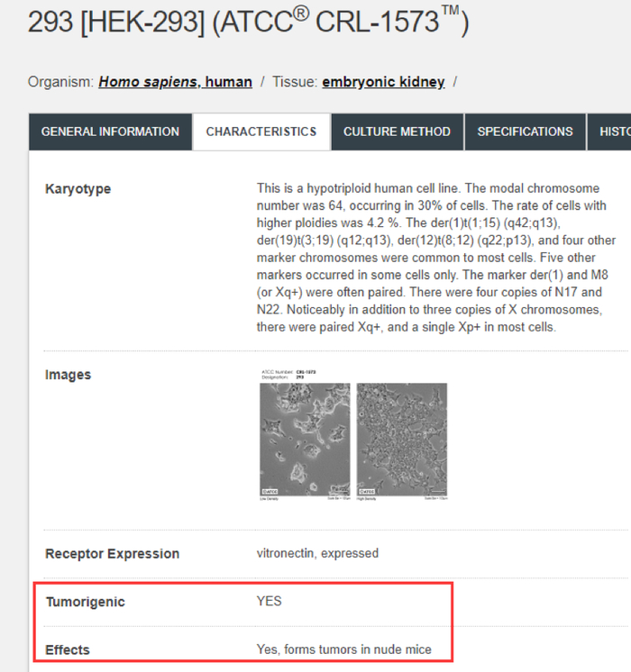This screenshot has height=672, width=631.
Task: Click the Karyotype row label
Action: [78, 189]
